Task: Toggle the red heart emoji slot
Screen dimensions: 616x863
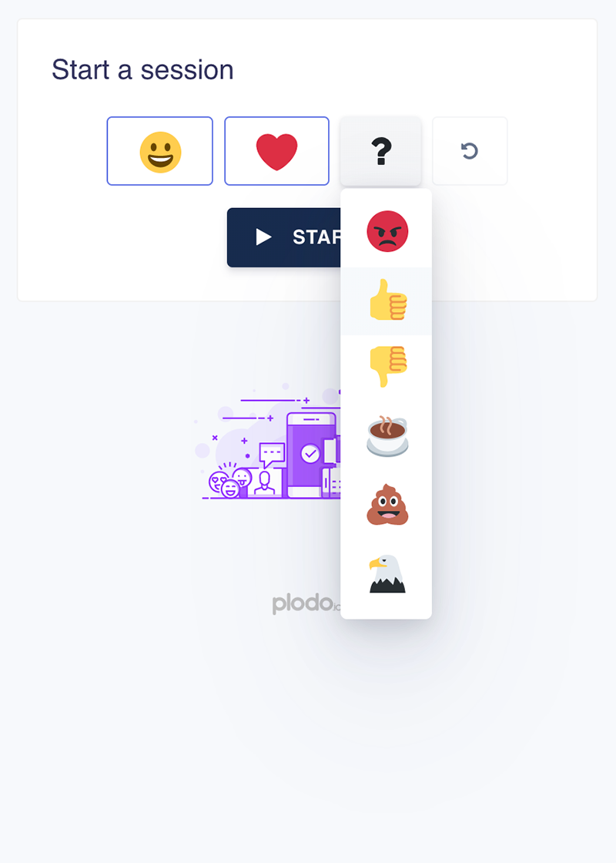Action: [x=276, y=151]
